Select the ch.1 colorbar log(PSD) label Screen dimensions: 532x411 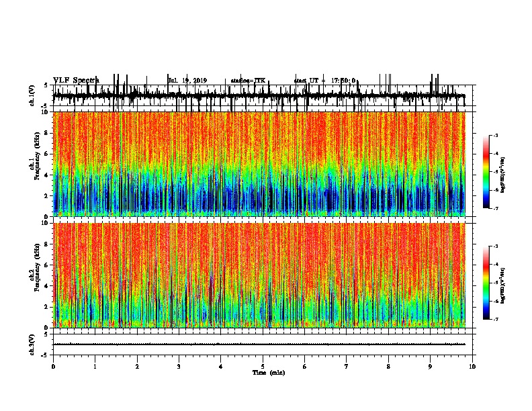coord(502,175)
